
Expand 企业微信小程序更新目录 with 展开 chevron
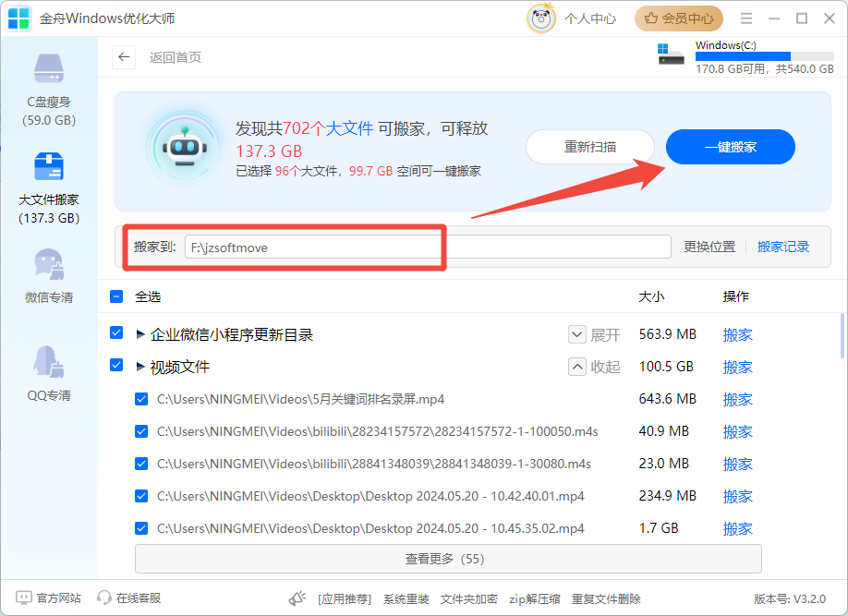coord(577,334)
